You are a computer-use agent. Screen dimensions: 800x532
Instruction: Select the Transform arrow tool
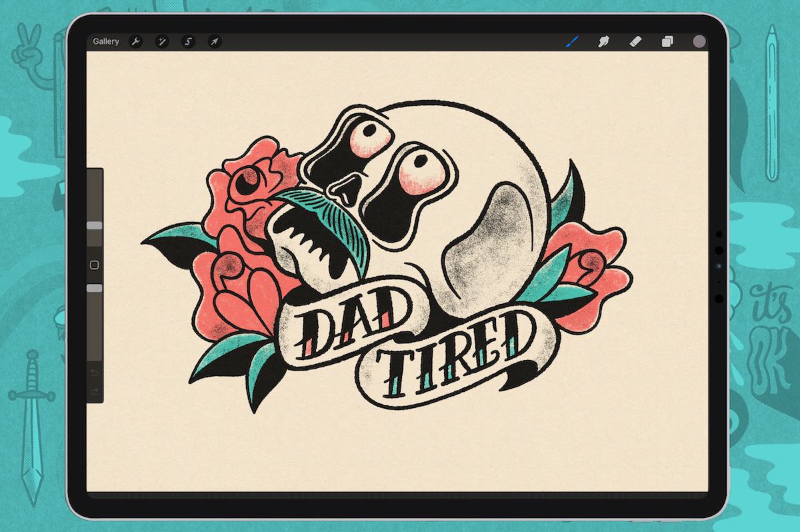215,41
